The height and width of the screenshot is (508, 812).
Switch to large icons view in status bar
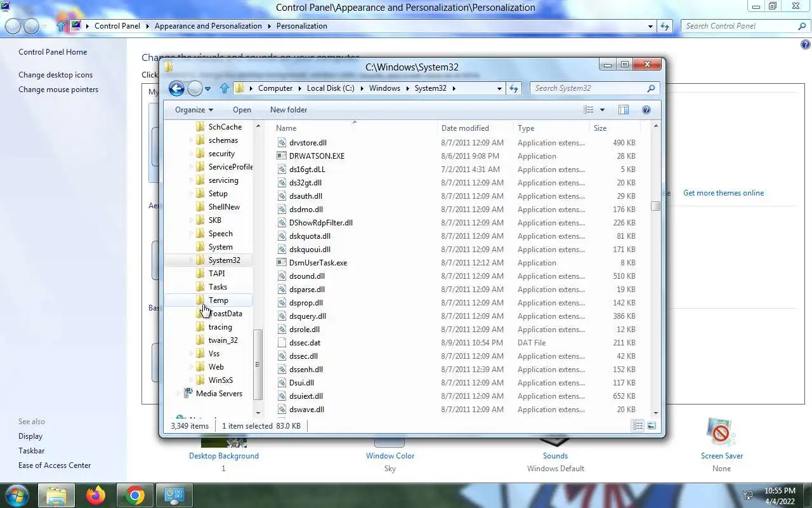651,425
